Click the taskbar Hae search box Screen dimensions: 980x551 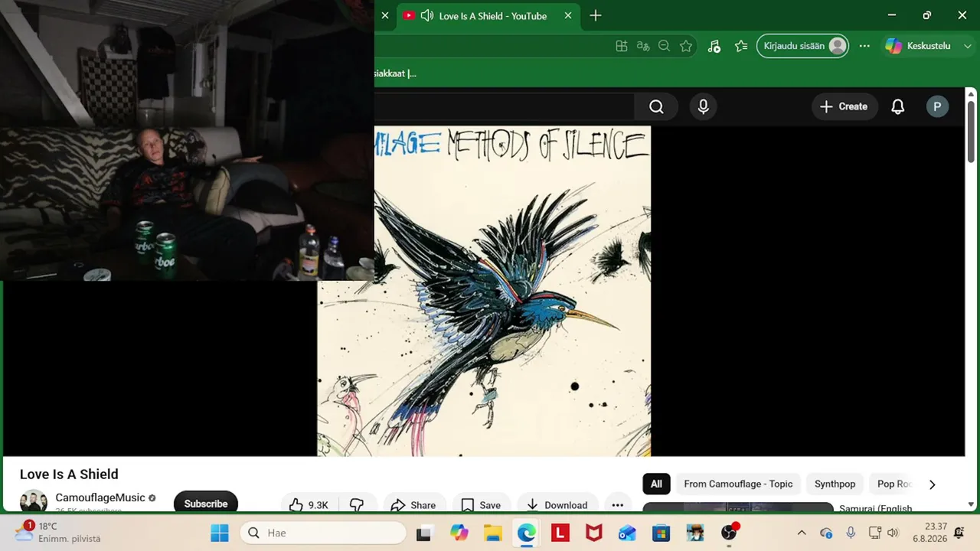pos(322,533)
